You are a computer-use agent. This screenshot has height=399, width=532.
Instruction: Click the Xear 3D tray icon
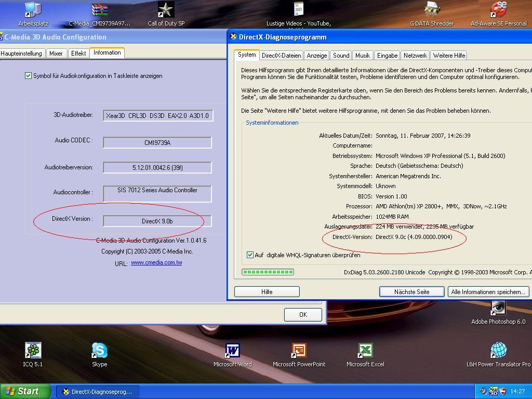pyautogui.click(x=494, y=391)
